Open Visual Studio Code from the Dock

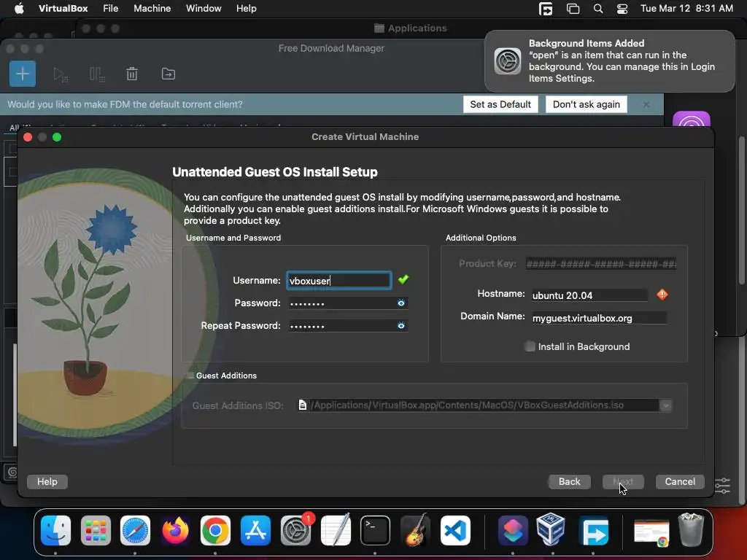(455, 531)
